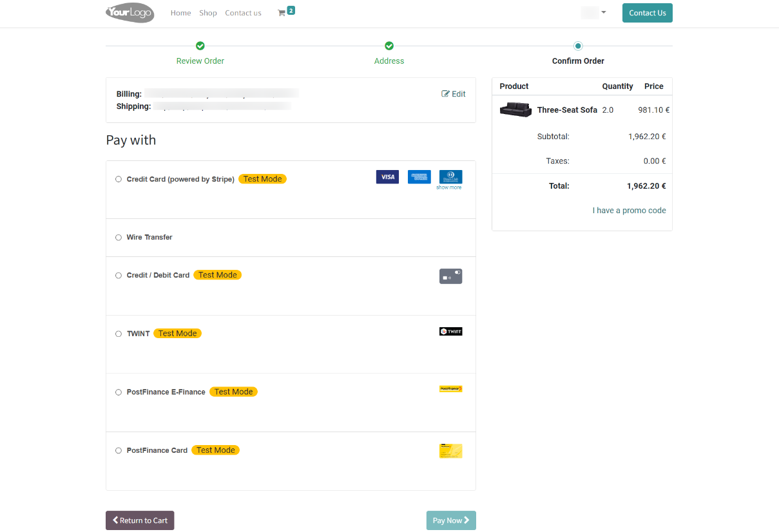
Task: Expand card list via show more
Action: click(448, 187)
